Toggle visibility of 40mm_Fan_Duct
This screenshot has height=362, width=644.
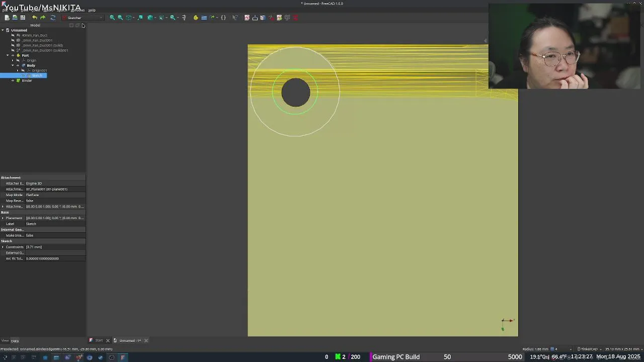[13, 35]
